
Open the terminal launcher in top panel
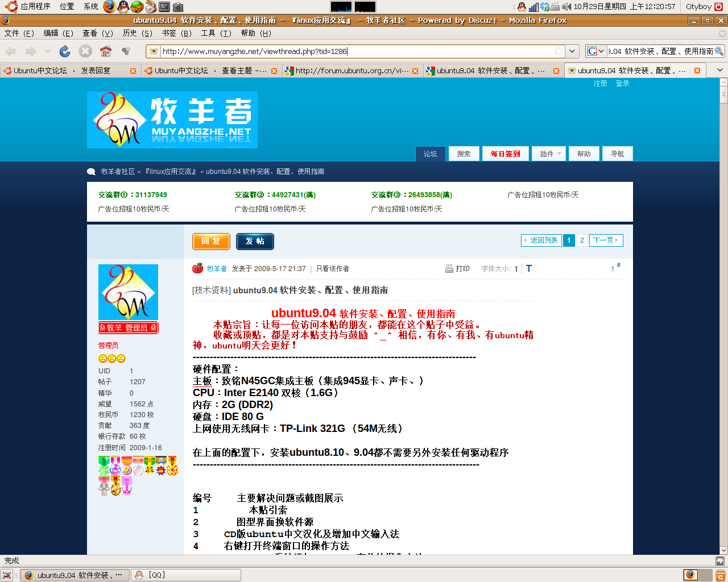[x=164, y=7]
